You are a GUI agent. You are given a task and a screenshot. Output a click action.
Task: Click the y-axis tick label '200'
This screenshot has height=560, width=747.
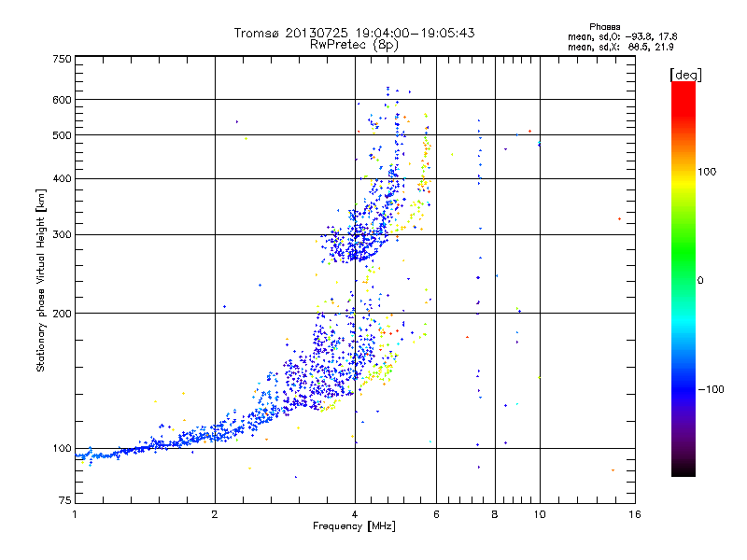click(x=62, y=314)
